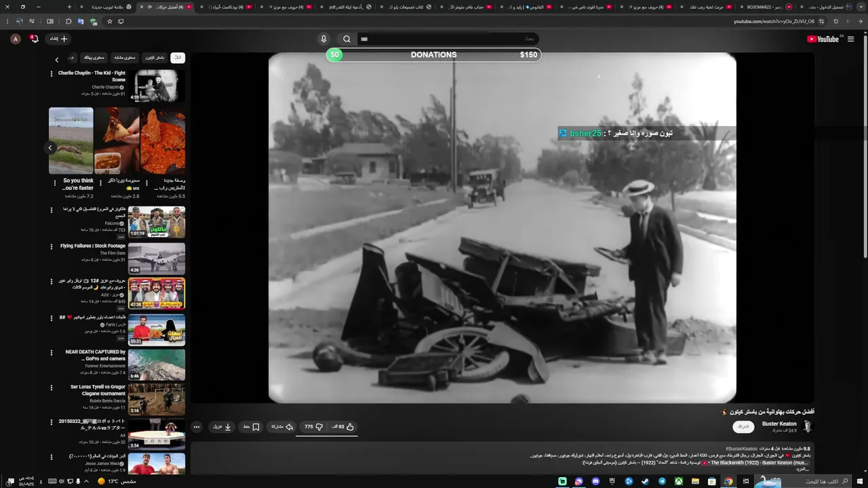Open the YouTube hamburger guide menu

coord(850,39)
